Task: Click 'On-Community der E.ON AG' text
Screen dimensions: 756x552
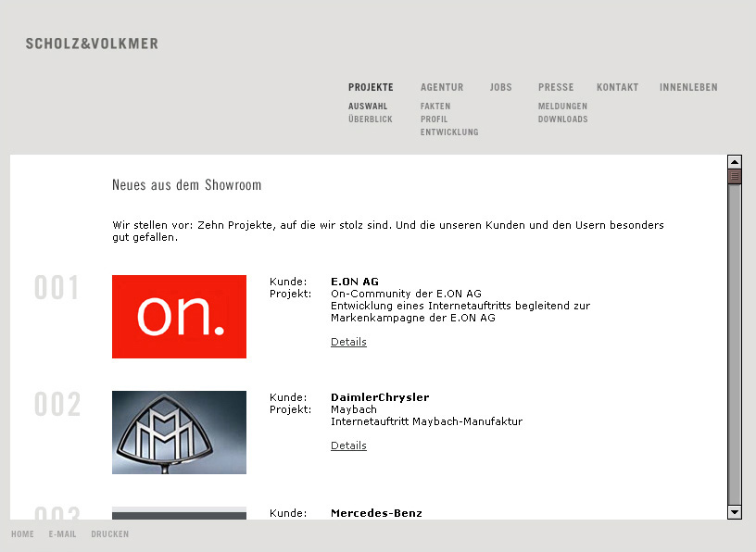Action: click(x=406, y=294)
